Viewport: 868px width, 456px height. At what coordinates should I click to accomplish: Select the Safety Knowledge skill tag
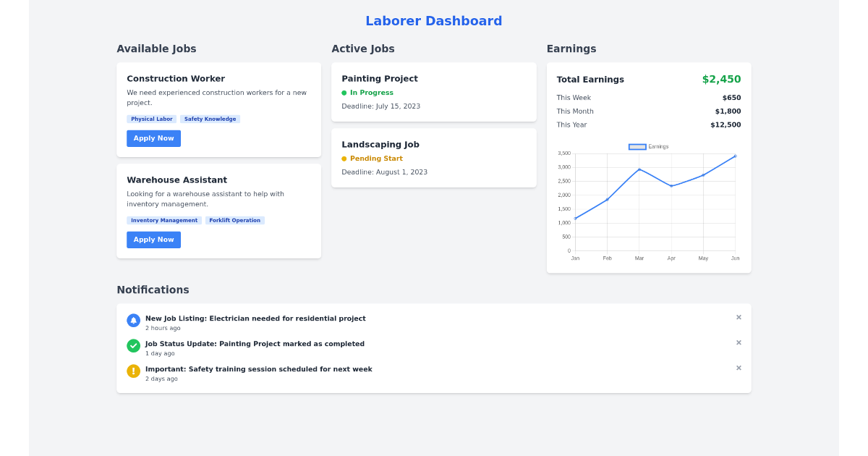(210, 119)
